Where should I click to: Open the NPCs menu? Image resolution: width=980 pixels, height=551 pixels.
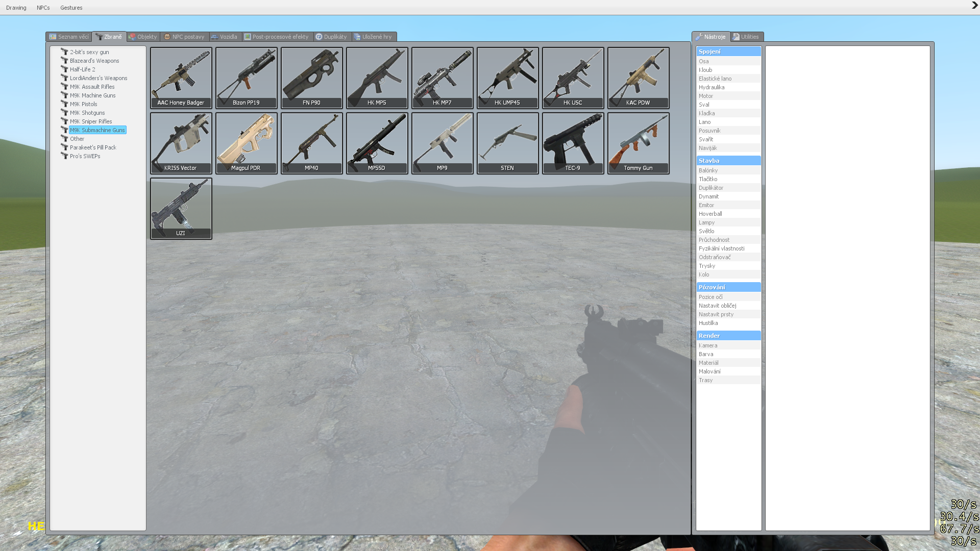[43, 8]
